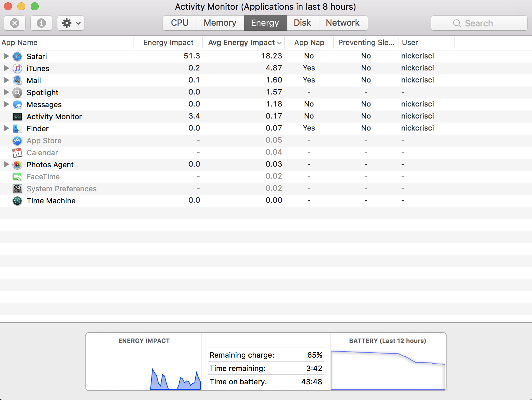Click iTunes' 4.87 average energy value

tap(274, 68)
